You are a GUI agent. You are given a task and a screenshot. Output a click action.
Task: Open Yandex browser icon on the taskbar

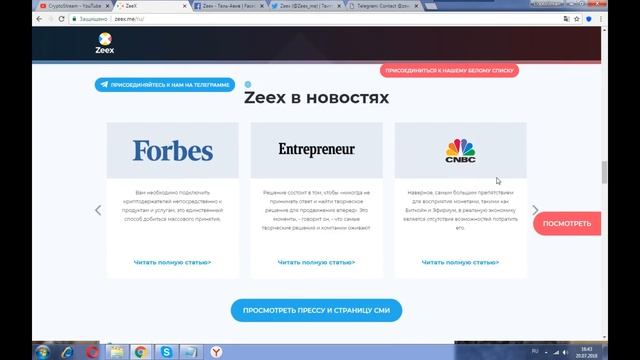(216, 352)
